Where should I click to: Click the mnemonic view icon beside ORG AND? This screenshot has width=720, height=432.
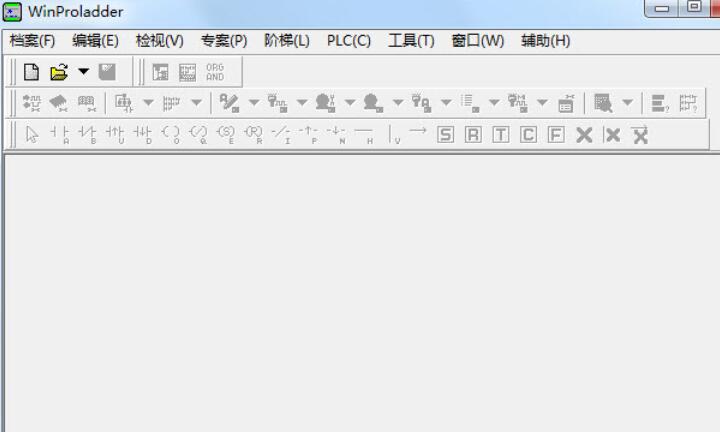pyautogui.click(x=187, y=72)
